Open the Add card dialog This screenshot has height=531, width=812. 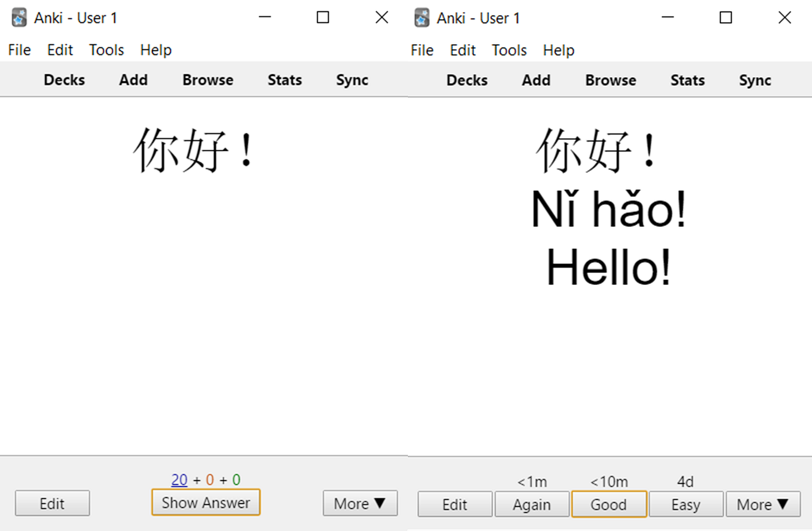pyautogui.click(x=133, y=80)
